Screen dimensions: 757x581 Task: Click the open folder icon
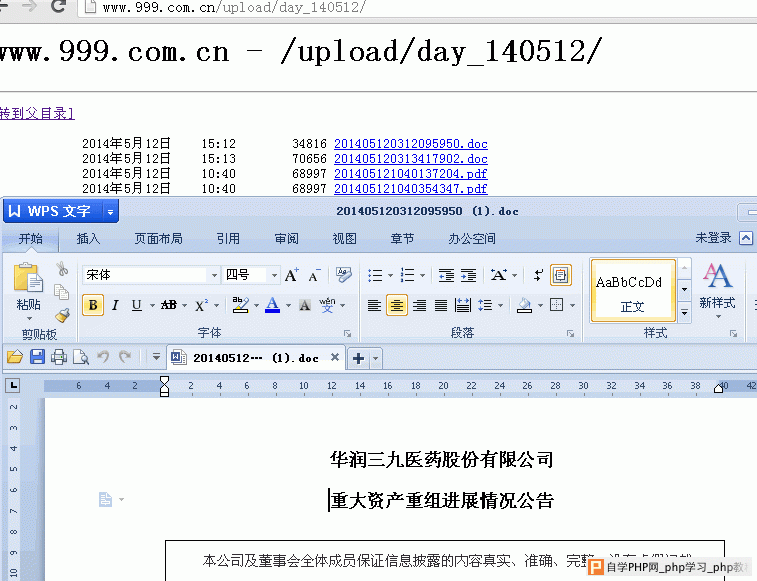[15, 357]
